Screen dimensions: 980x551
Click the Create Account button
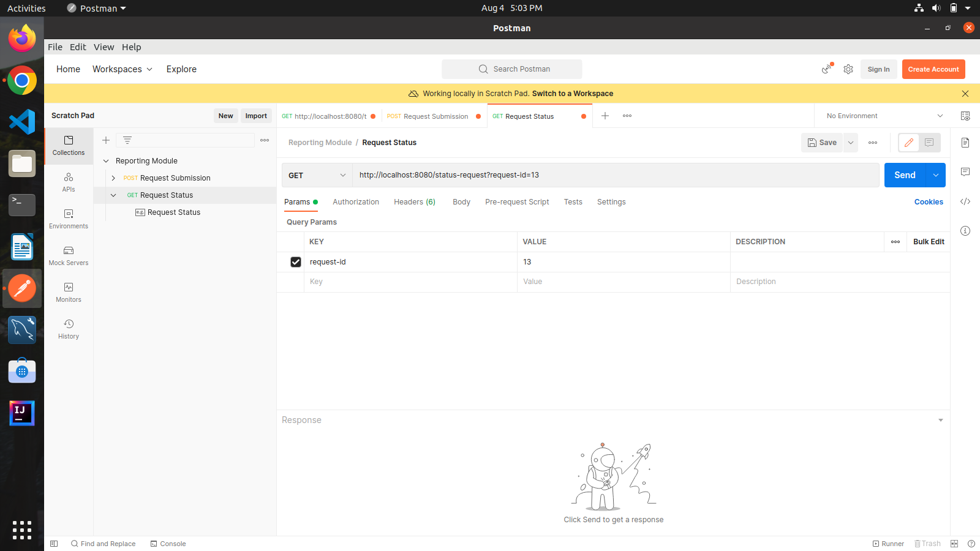pyautogui.click(x=933, y=69)
